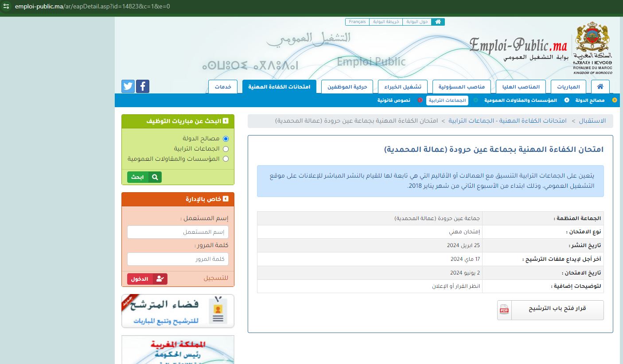Open the المباريات tab
The height and width of the screenshot is (364, 623).
(568, 87)
